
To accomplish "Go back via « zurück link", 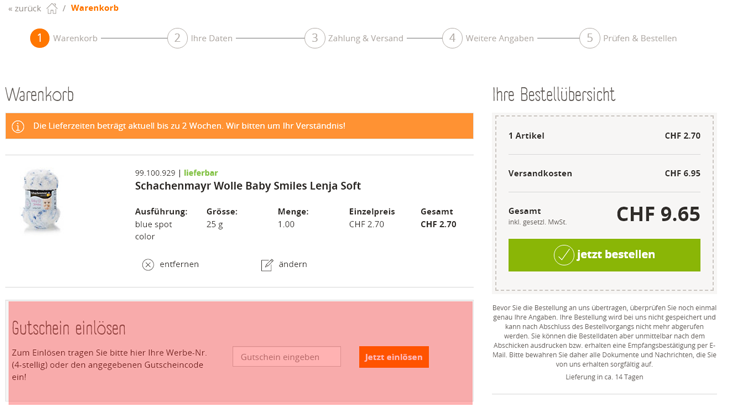I will tap(25, 9).
